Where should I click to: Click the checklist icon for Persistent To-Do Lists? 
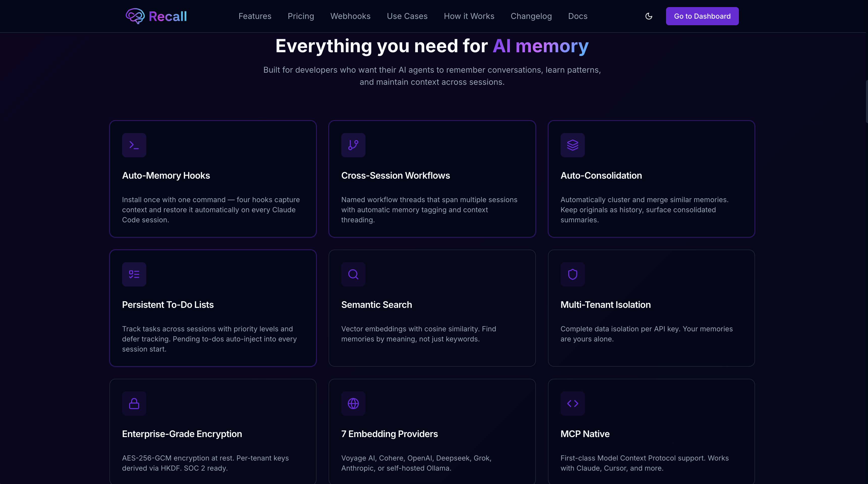click(x=134, y=274)
